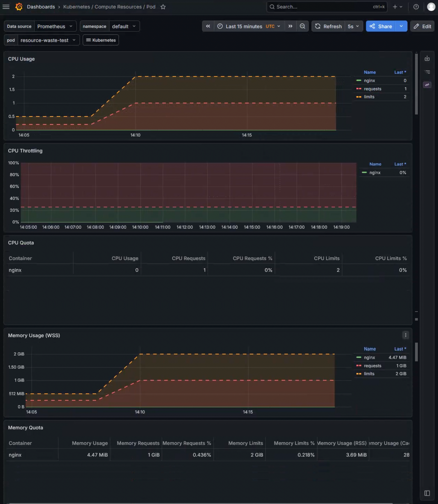Image resolution: width=438 pixels, height=504 pixels.
Task: Click the CPU Quota panel title
Action: pyautogui.click(x=21, y=243)
